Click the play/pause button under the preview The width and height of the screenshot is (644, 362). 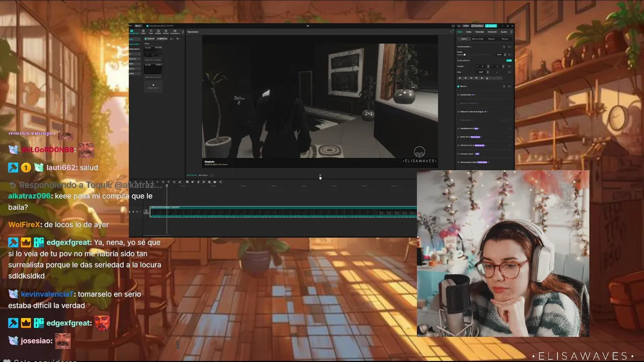click(x=320, y=176)
